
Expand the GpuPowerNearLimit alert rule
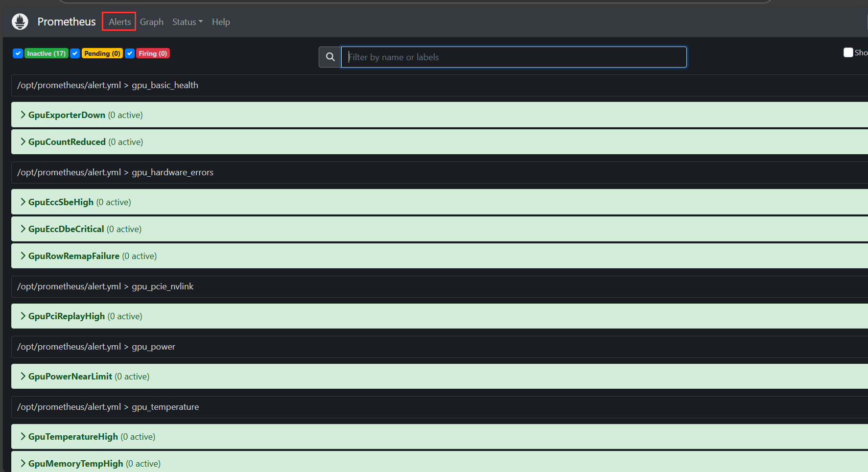[x=70, y=377]
